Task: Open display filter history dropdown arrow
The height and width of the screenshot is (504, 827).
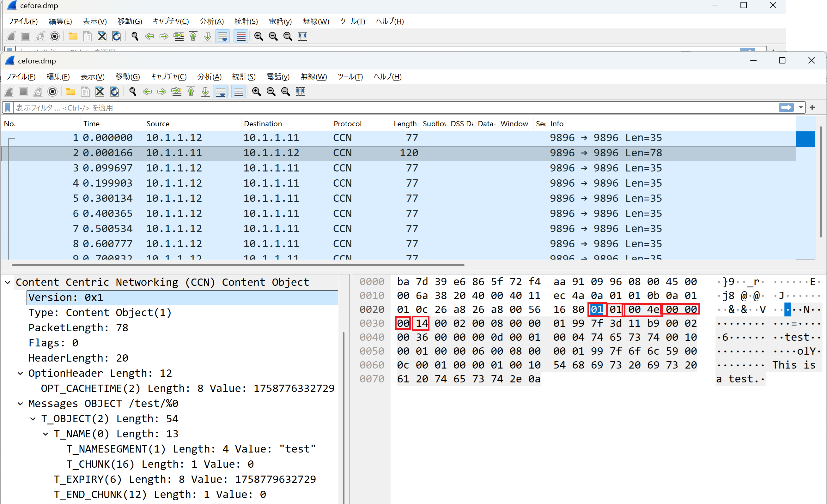Action: [x=801, y=108]
